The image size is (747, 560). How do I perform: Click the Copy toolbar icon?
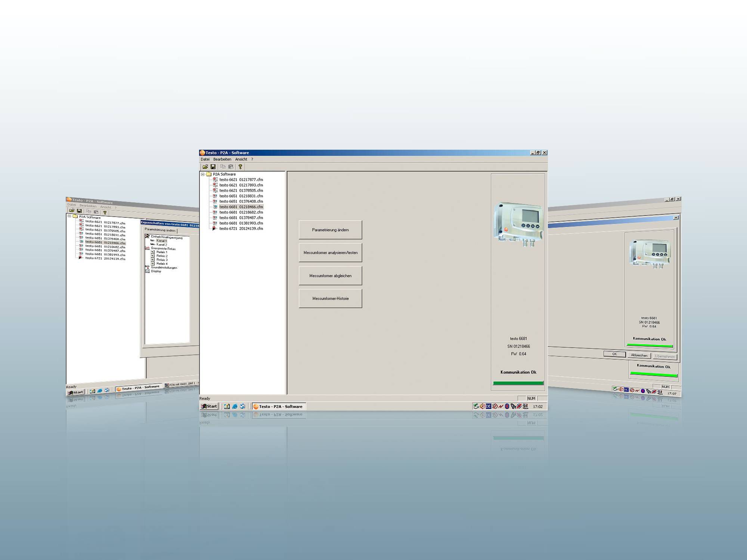[223, 167]
